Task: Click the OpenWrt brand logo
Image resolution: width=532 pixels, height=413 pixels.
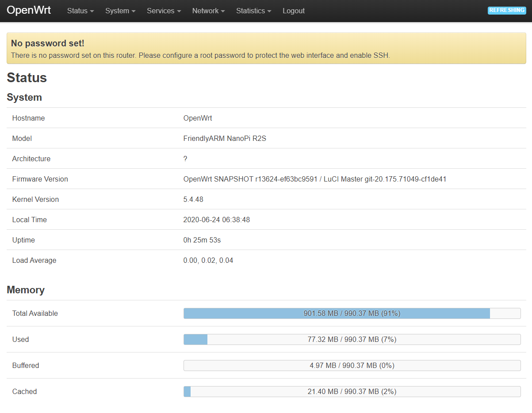Action: (x=29, y=11)
